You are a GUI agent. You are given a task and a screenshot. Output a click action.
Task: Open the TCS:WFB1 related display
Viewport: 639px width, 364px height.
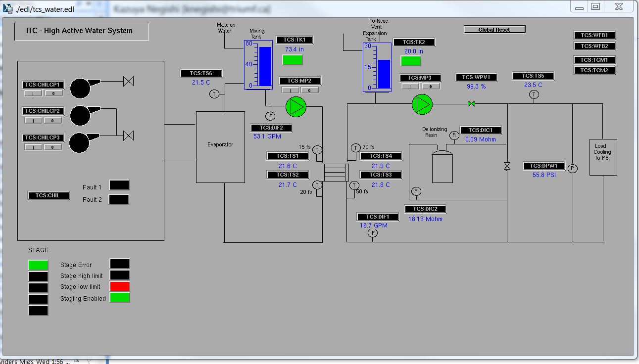[594, 35]
